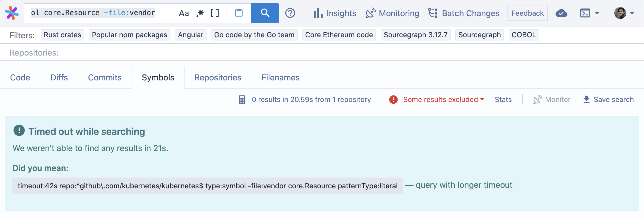The height and width of the screenshot is (218, 644).
Task: Click the Sourcegraph logo icon
Action: click(12, 13)
